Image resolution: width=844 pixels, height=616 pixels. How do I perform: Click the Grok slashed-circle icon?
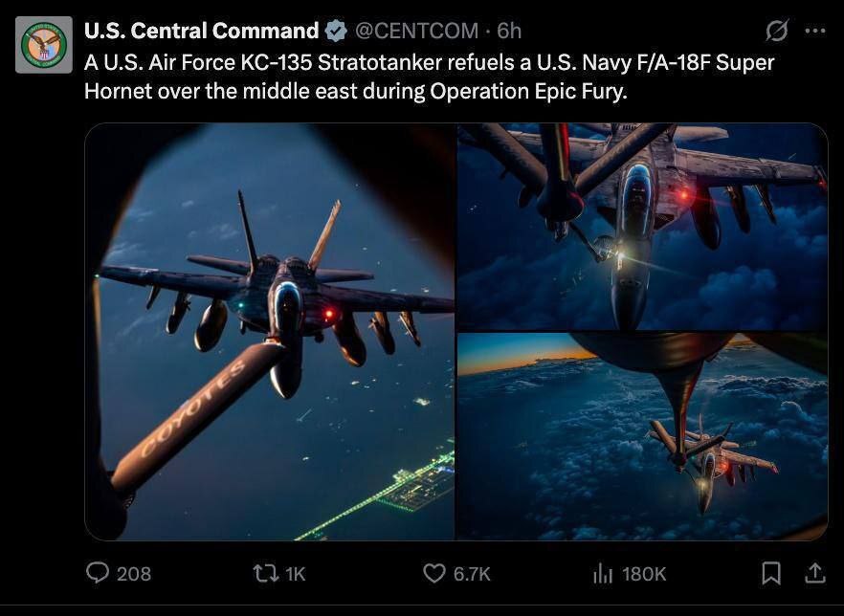pos(777,31)
